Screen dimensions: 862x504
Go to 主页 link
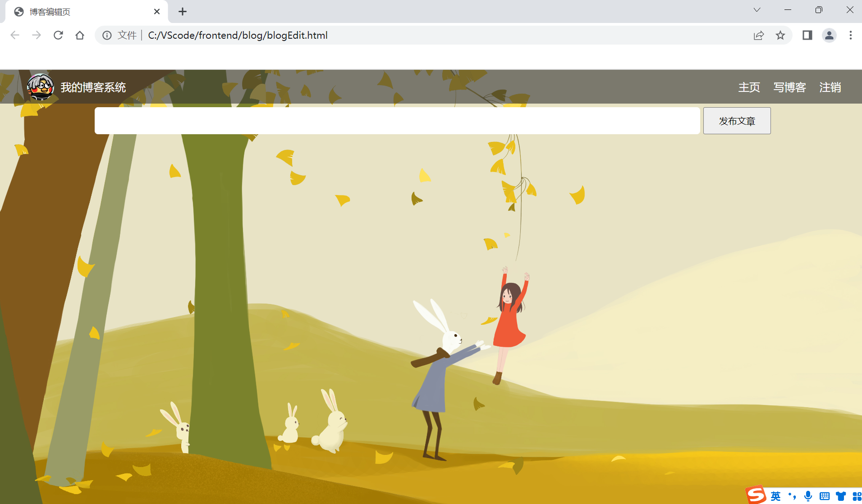coord(749,87)
